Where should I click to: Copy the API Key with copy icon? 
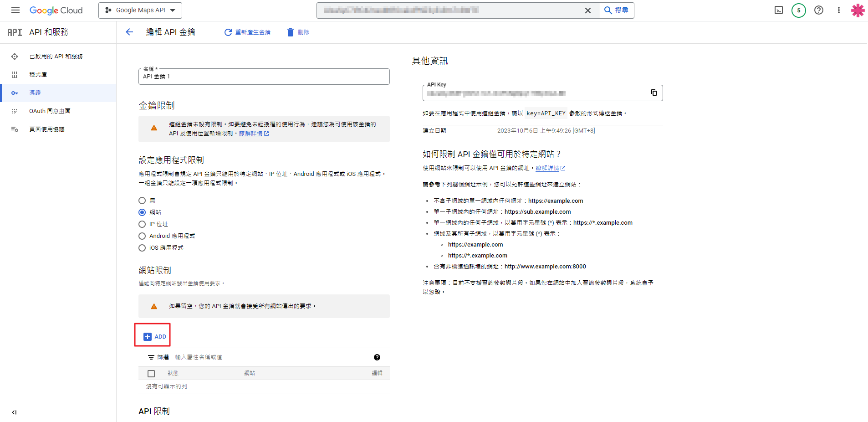pos(654,93)
